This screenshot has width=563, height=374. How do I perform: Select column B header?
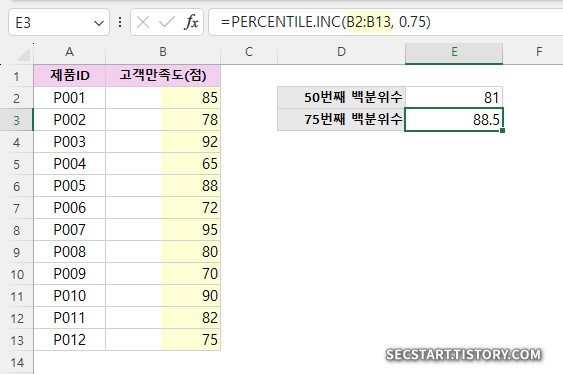tap(163, 52)
